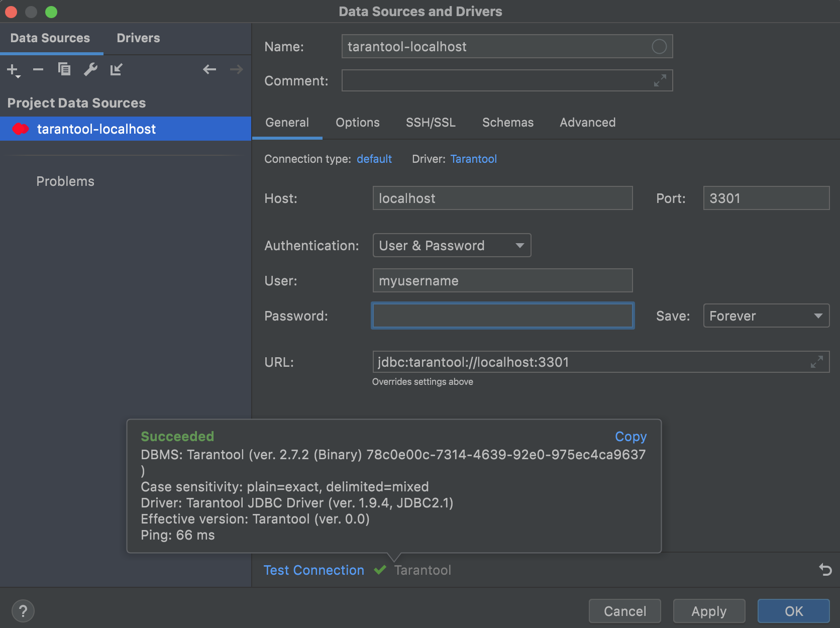
Task: Open the Advanced tab
Action: [588, 123]
